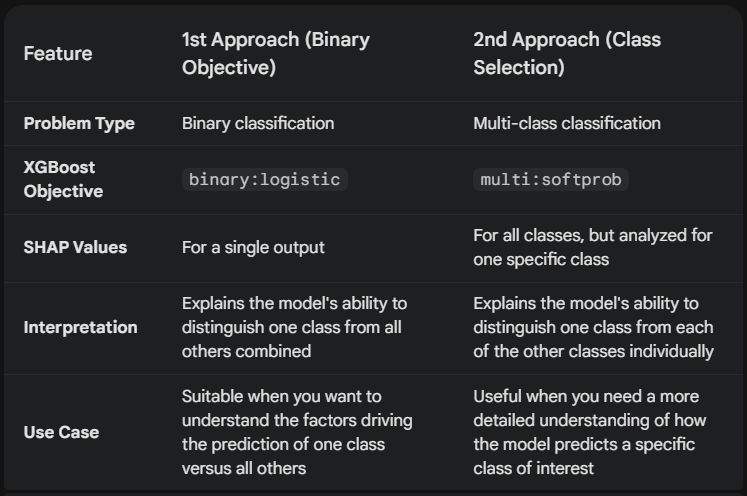
Task: Click 'each of the other classes individually' text
Action: [x=594, y=339]
